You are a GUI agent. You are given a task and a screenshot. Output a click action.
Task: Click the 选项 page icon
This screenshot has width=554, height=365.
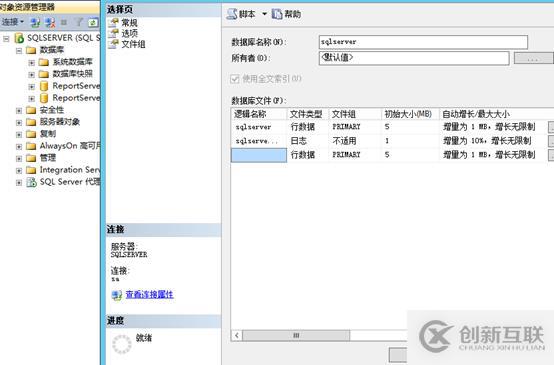pos(114,34)
